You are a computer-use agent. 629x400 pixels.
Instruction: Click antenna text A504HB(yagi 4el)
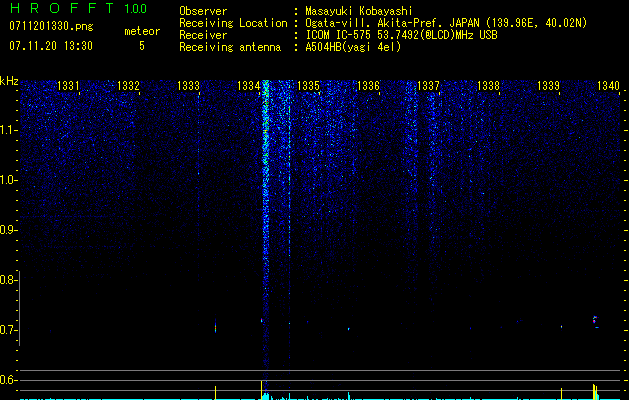tap(353, 47)
